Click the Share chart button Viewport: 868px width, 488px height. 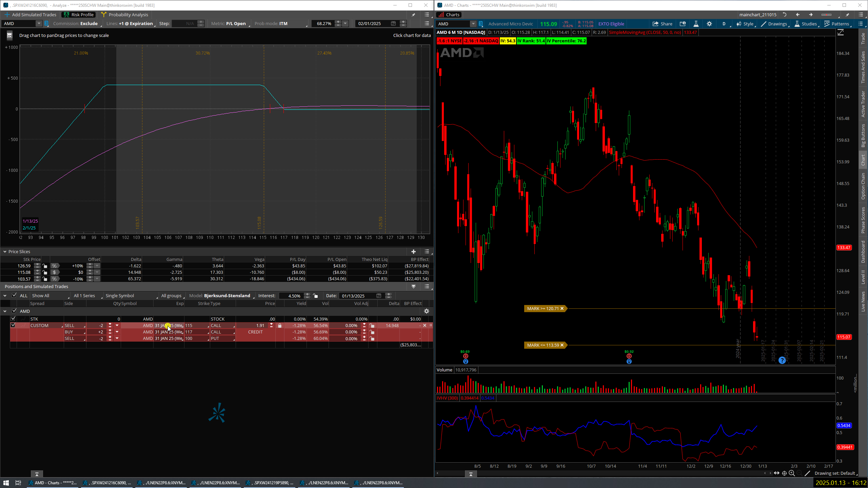(662, 24)
